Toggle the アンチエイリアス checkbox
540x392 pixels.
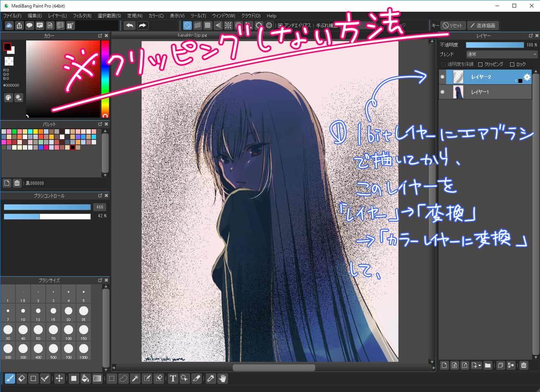[x=280, y=25]
